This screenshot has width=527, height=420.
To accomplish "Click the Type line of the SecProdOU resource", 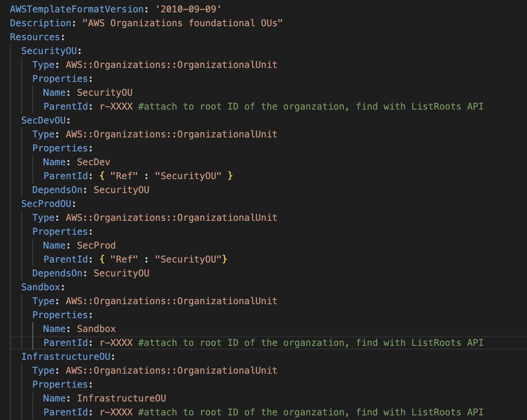I will pyautogui.click(x=155, y=218).
